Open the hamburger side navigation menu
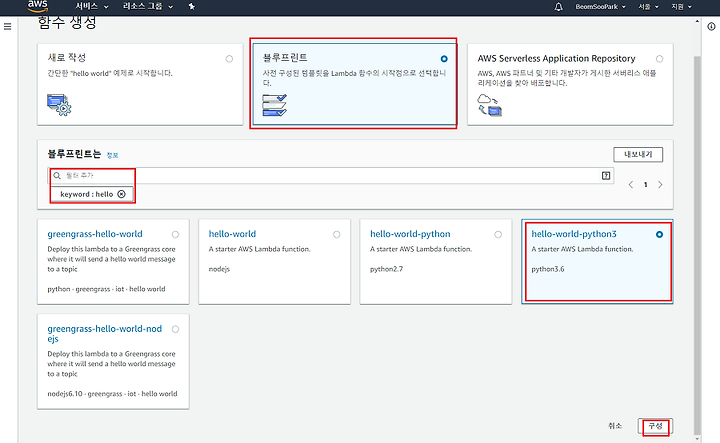Image resolution: width=720 pixels, height=443 pixels. point(7,27)
